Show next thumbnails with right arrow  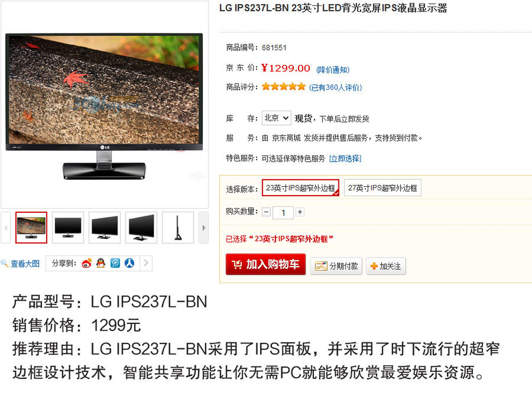coord(204,228)
